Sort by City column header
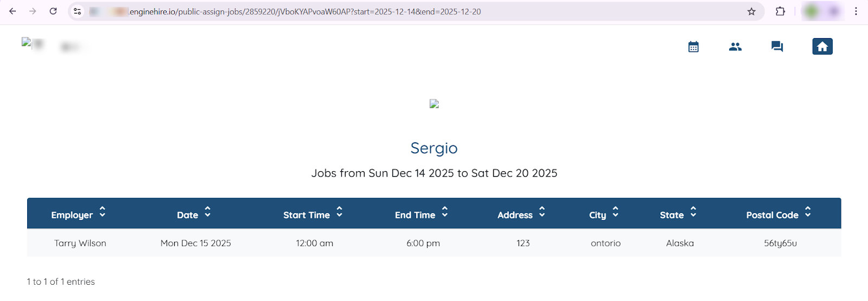The image size is (868, 301). pyautogui.click(x=603, y=215)
